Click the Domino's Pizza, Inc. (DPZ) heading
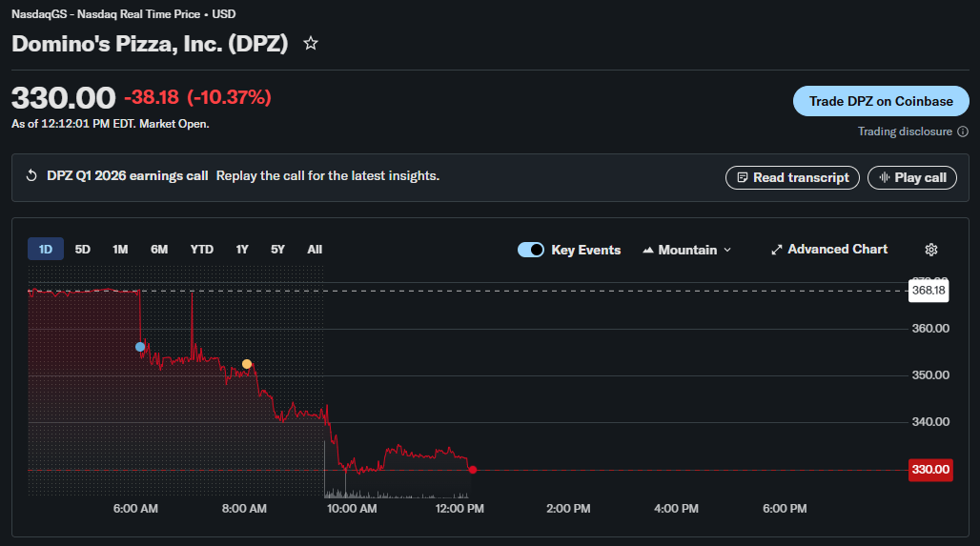980x546 pixels. (150, 44)
